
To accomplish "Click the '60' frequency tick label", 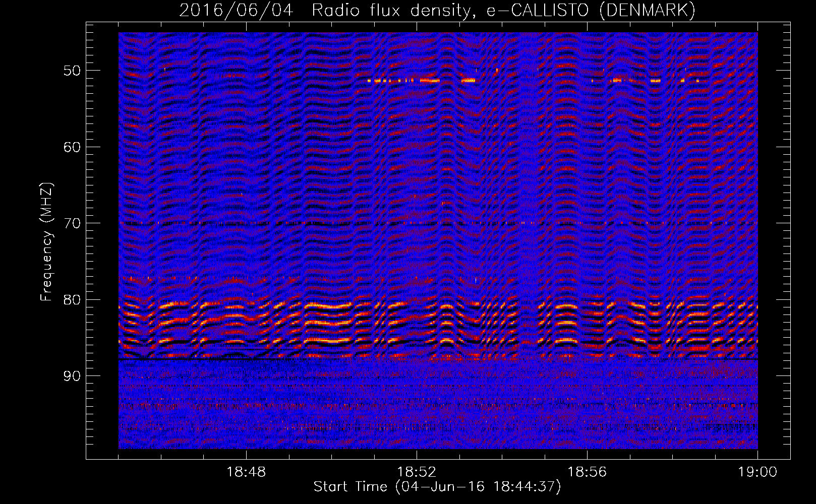I will pos(72,147).
